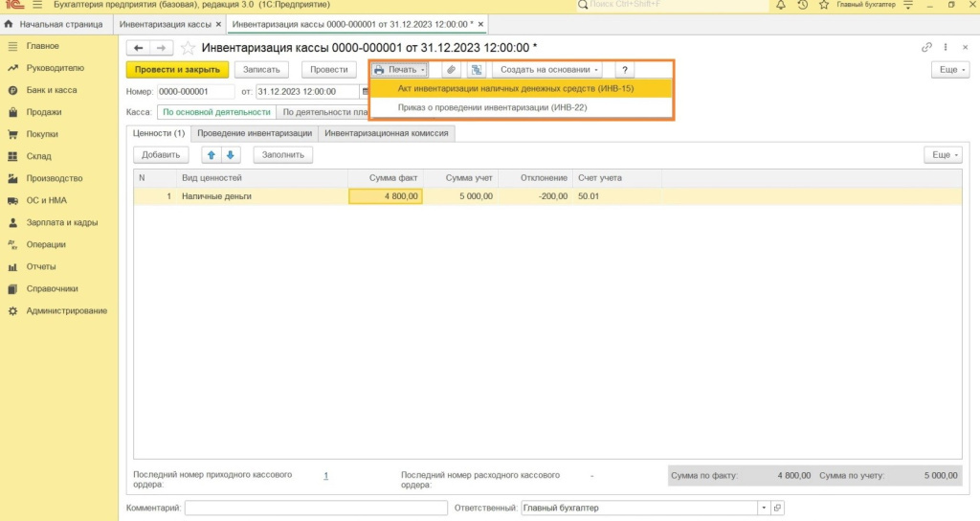980x521 pixels.
Task: Open Ответственный record with open icon
Action: pyautogui.click(x=777, y=508)
